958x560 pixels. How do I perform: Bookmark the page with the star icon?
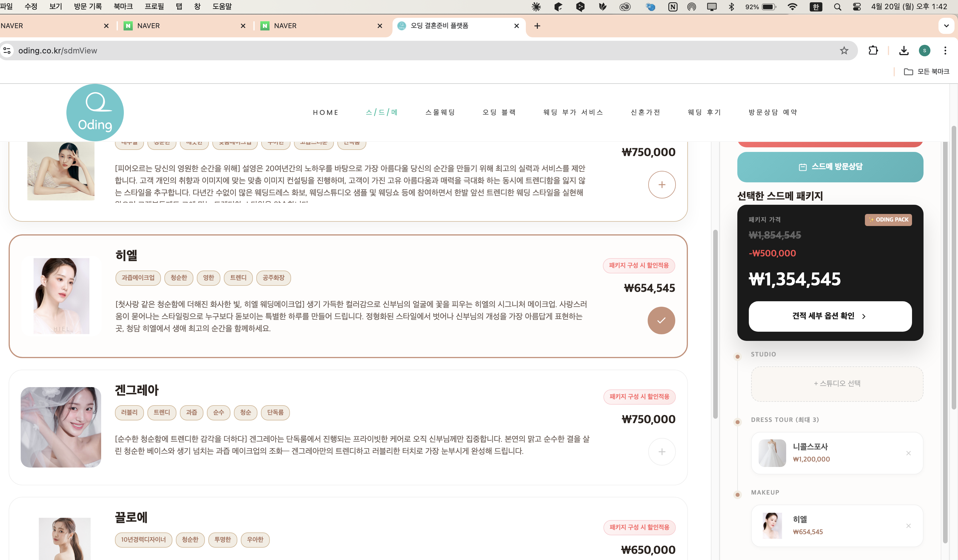844,50
